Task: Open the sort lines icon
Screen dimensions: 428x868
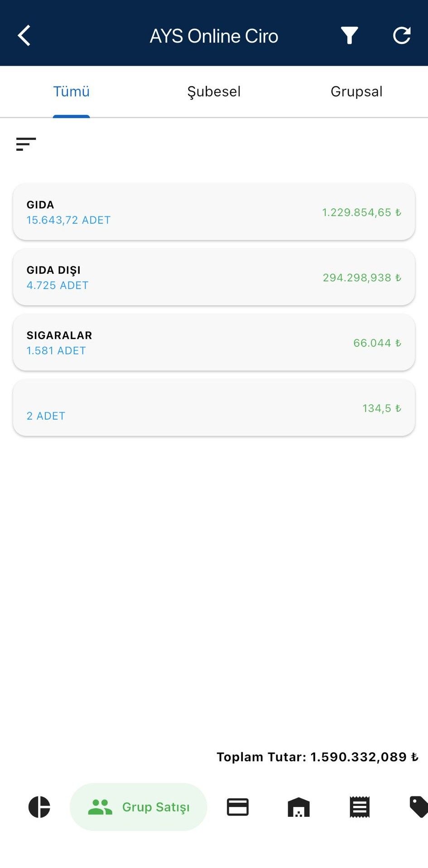Action: (26, 144)
